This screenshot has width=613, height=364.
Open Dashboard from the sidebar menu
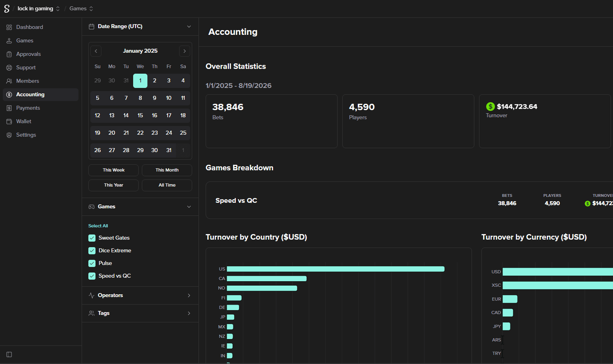[40, 27]
